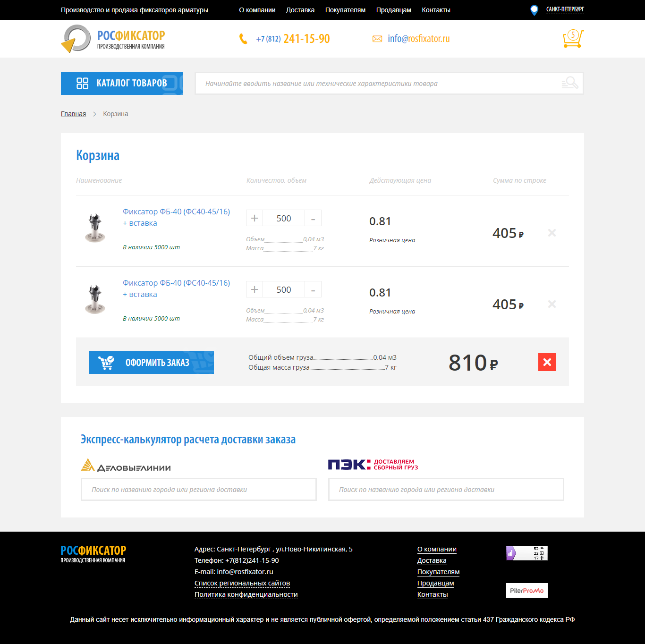Click the location pin icon

[534, 10]
